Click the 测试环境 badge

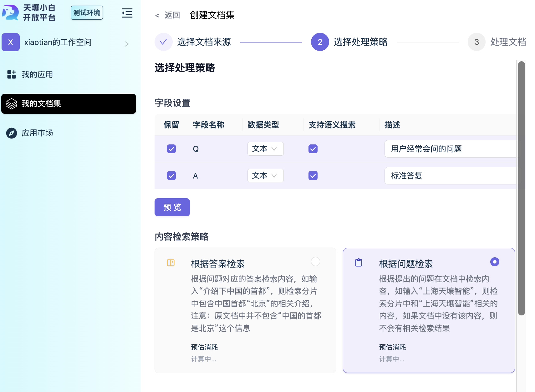click(x=87, y=13)
